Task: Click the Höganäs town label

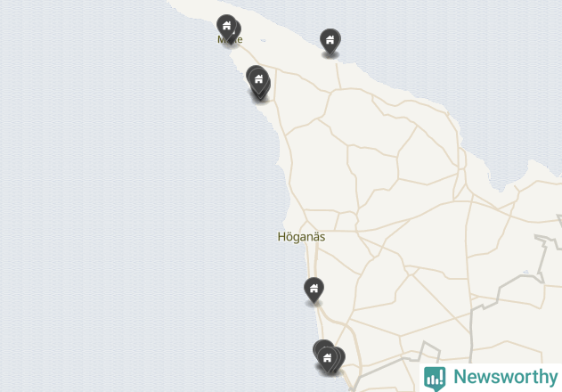Action: (x=301, y=237)
